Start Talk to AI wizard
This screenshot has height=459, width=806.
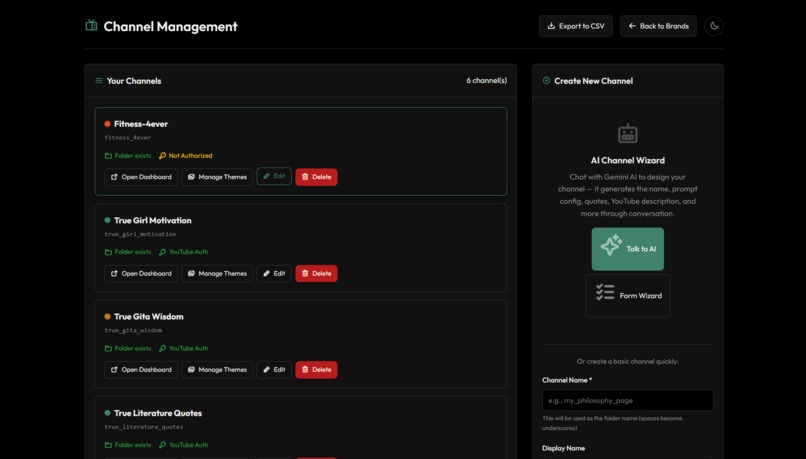pyautogui.click(x=628, y=249)
